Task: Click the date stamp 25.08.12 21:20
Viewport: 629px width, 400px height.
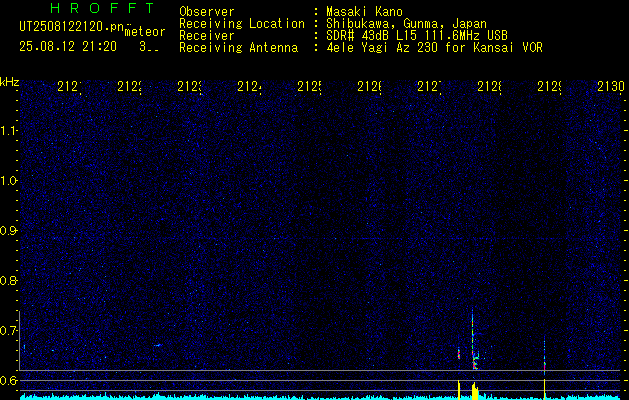Action: click(x=68, y=47)
